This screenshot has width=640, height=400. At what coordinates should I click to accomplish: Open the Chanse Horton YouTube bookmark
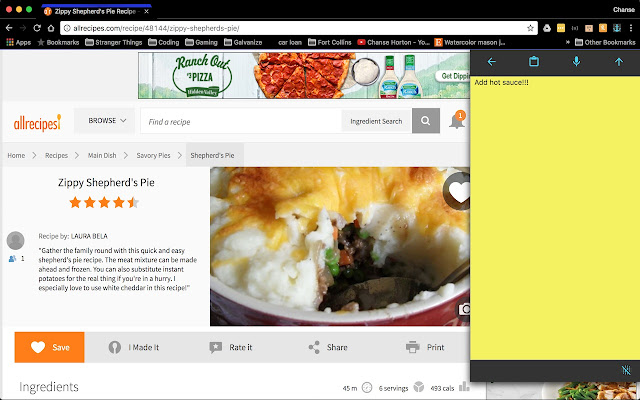393,42
